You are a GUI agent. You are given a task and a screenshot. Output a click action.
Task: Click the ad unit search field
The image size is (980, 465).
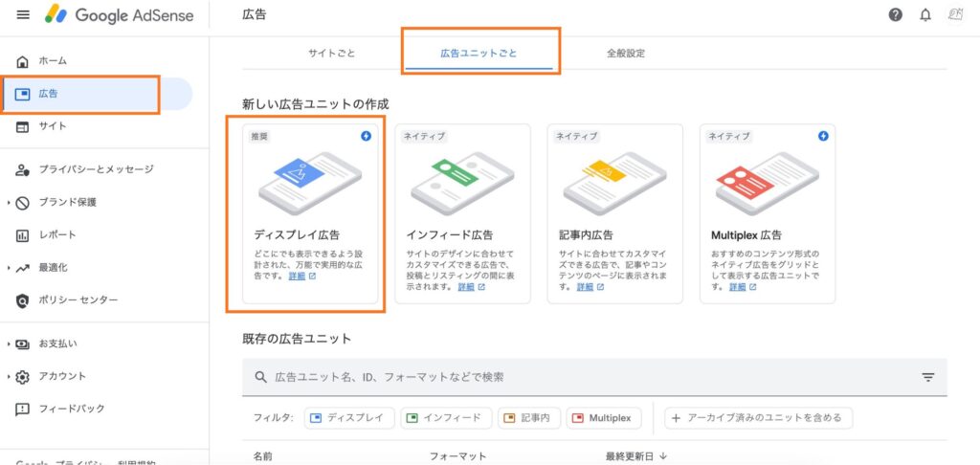click(574, 377)
